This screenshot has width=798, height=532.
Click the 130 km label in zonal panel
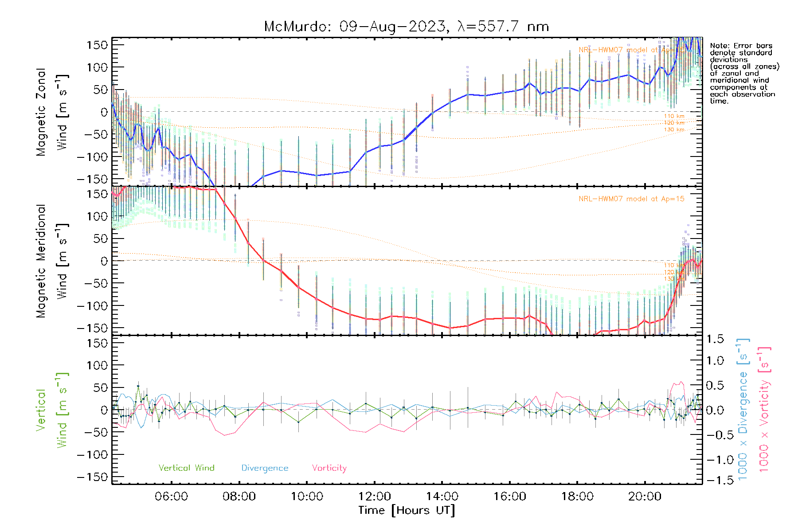(x=674, y=129)
